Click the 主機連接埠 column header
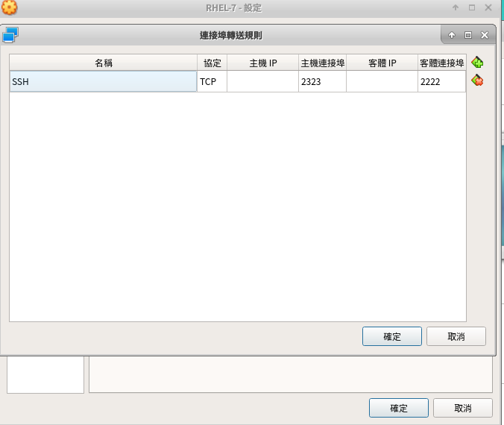The width and height of the screenshot is (504, 425). pyautogui.click(x=322, y=63)
